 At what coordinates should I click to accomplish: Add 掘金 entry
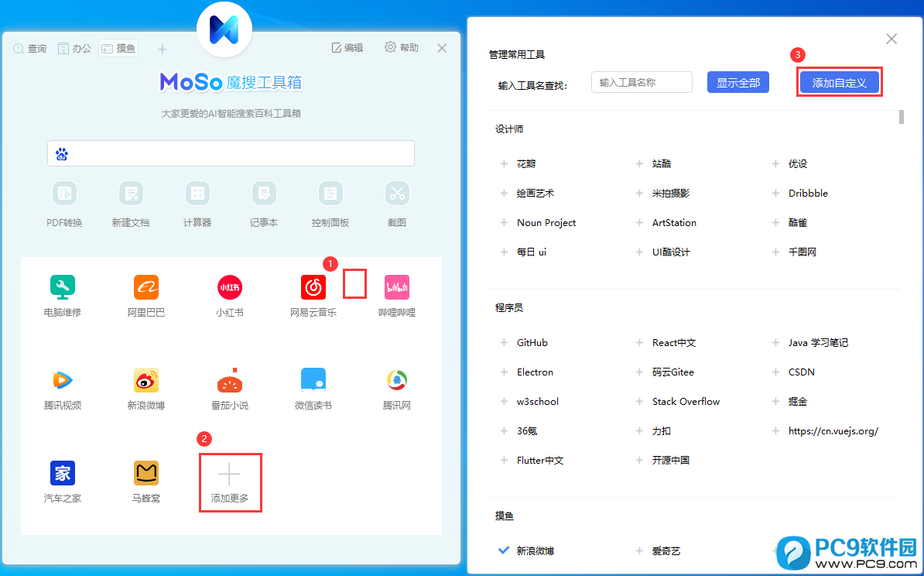point(775,402)
